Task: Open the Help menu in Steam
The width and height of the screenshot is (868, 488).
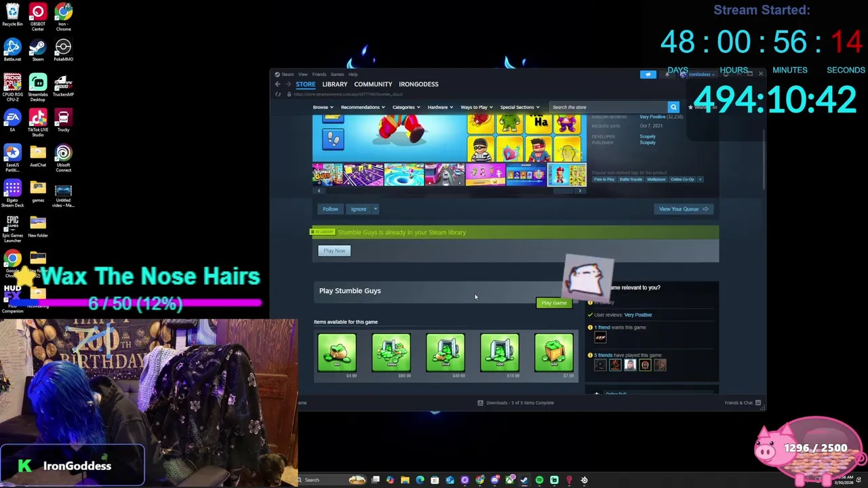Action: click(x=353, y=75)
